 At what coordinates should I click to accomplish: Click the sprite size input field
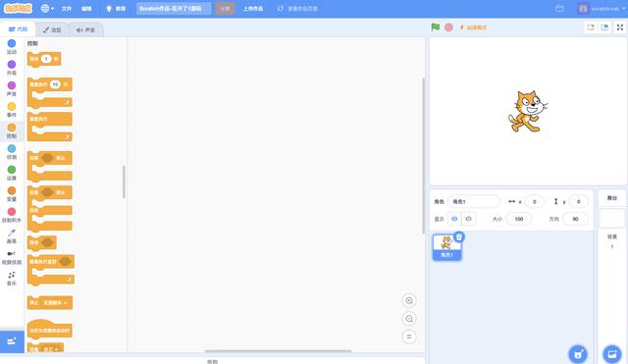click(x=519, y=219)
